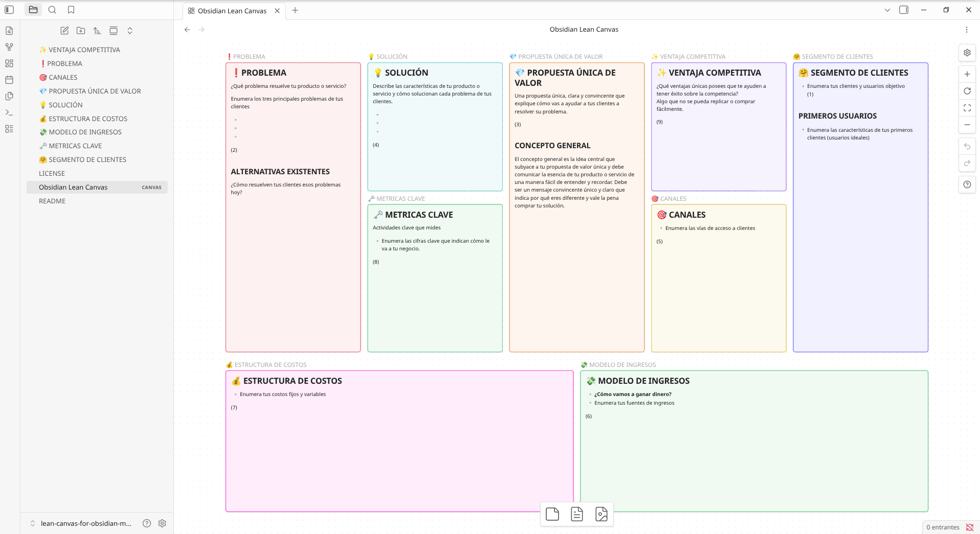Screen dimensions: 980x534
Task: Navigate back arrow
Action: pyautogui.click(x=187, y=30)
